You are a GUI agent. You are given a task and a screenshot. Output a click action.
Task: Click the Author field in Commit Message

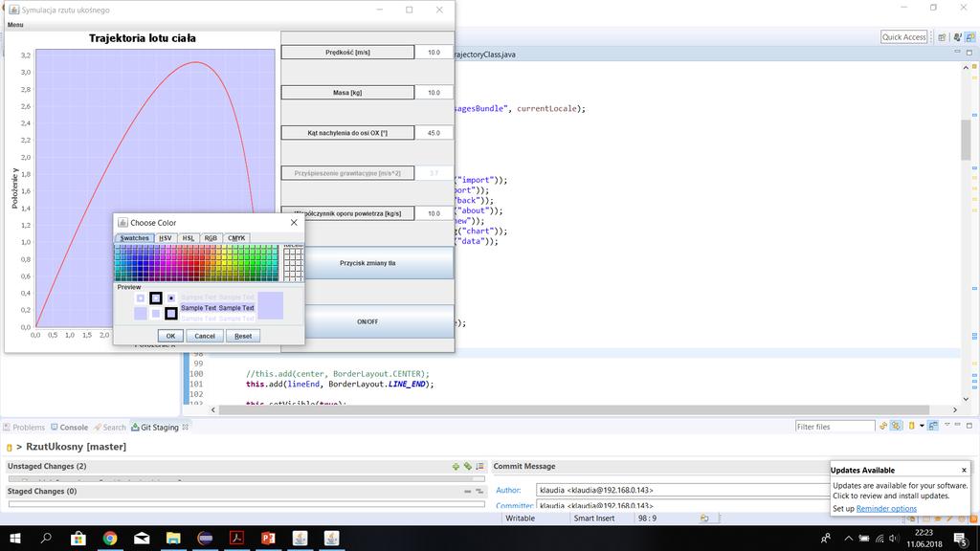point(682,491)
